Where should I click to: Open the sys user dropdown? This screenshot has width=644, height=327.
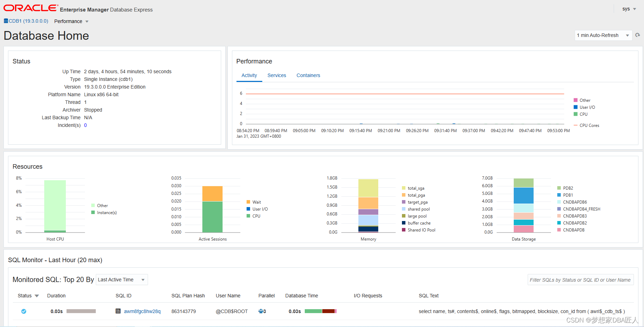point(629,9)
